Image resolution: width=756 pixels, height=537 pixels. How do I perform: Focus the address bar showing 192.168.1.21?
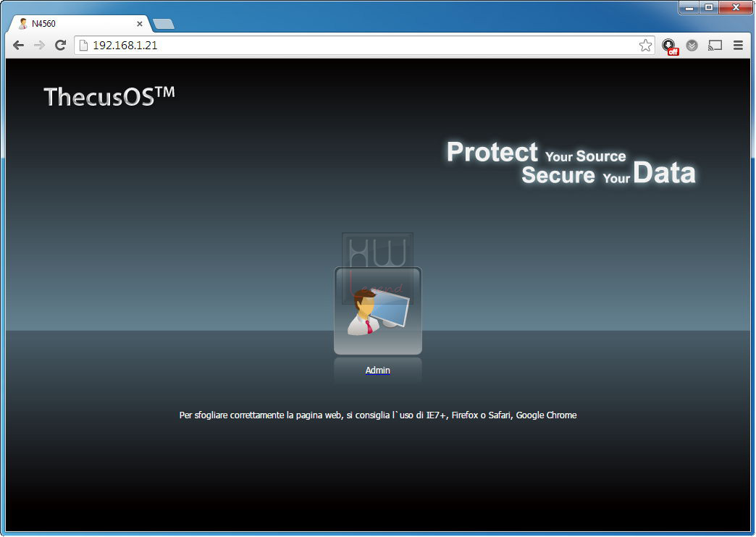(364, 46)
